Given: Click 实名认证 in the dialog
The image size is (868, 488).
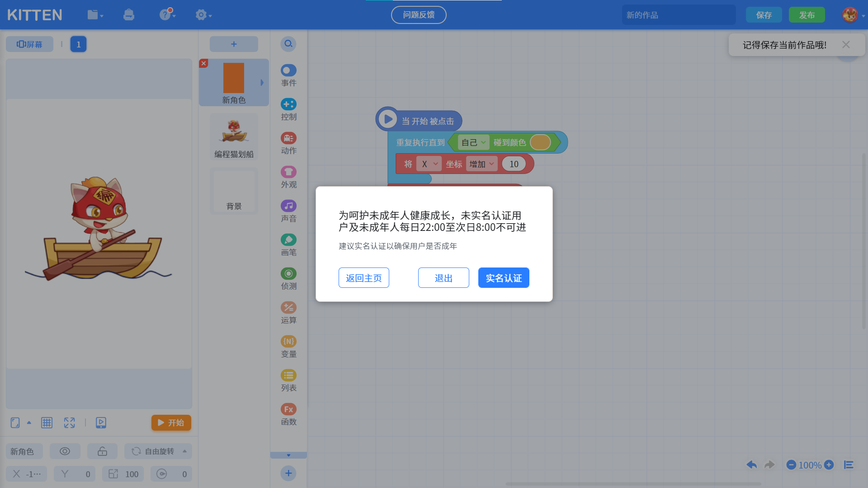Looking at the screenshot, I should click(504, 278).
